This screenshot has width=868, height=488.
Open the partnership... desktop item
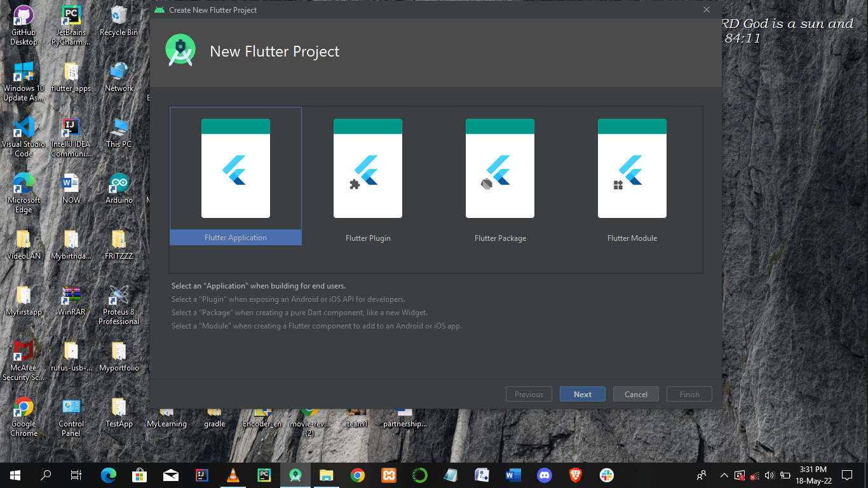pos(405,419)
